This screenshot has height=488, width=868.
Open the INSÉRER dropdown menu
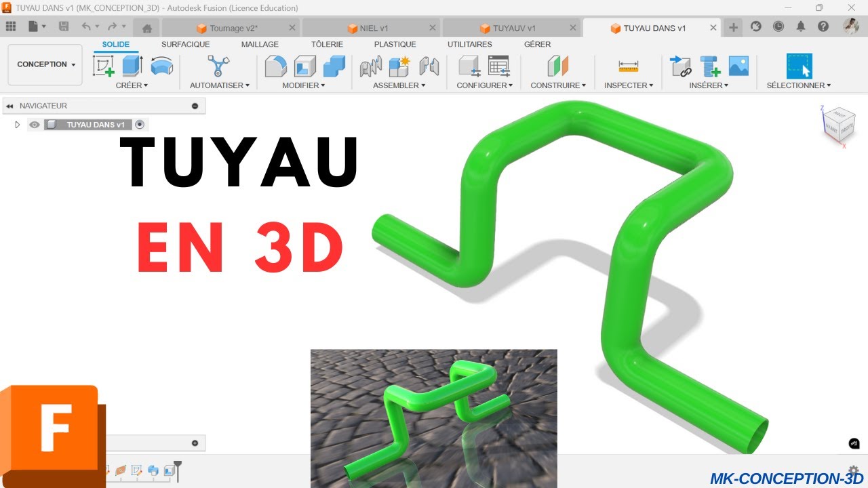pyautogui.click(x=709, y=85)
